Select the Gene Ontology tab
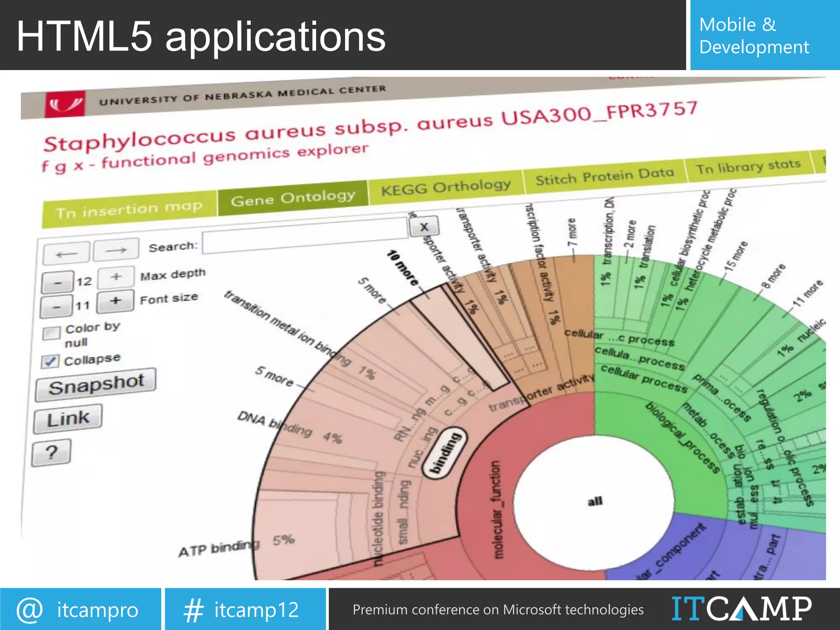 pos(292,199)
